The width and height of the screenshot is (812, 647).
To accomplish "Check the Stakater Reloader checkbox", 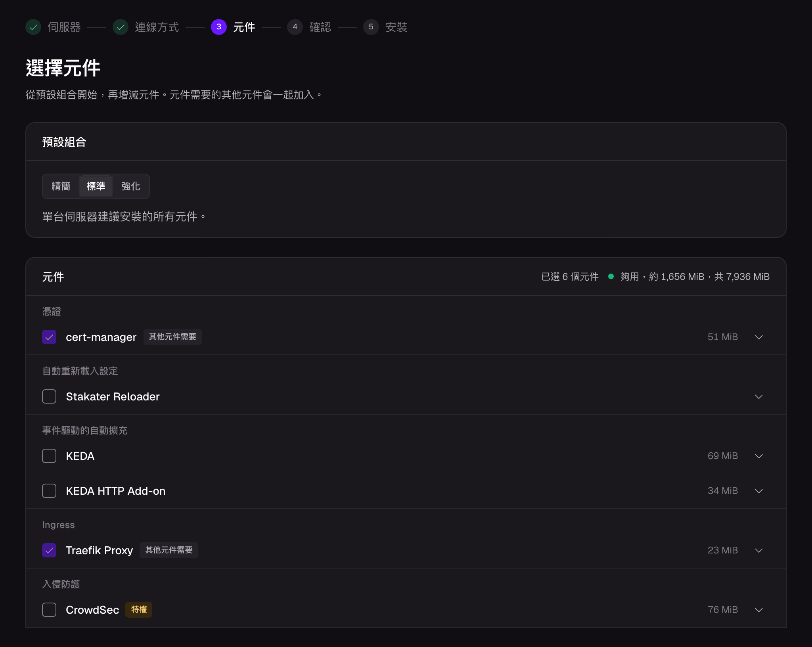I will click(x=49, y=396).
